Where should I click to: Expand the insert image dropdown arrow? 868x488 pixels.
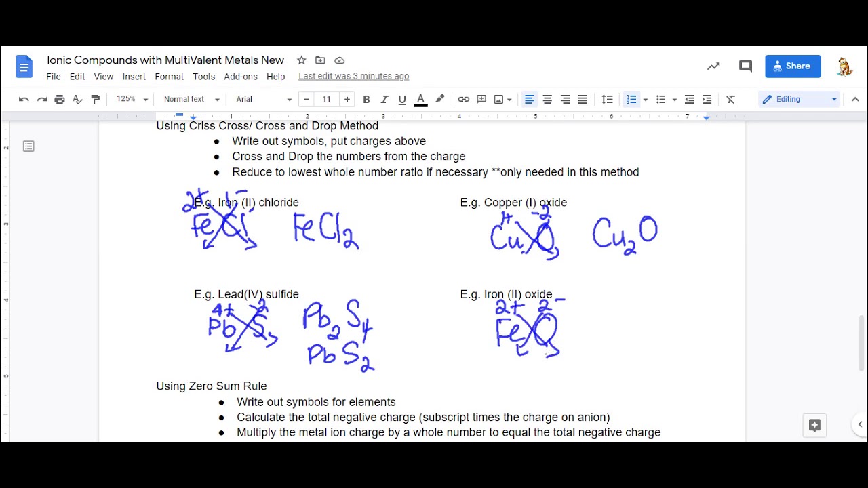coord(509,100)
